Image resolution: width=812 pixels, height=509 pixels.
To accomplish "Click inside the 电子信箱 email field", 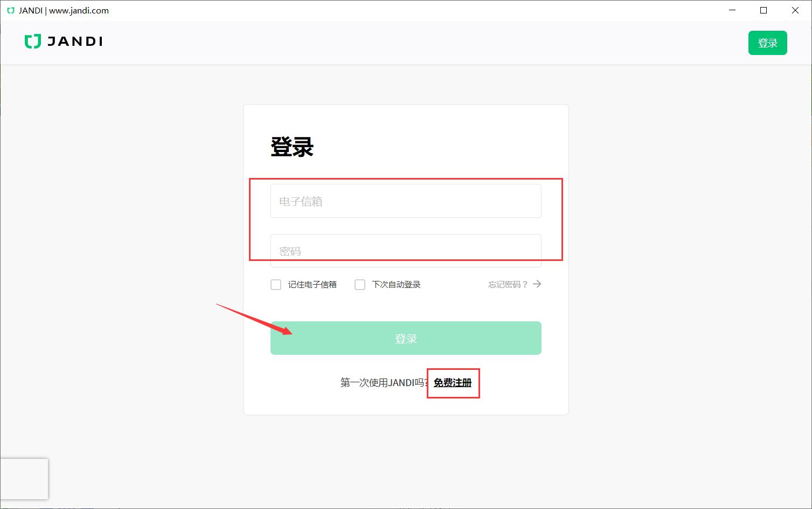I will tap(405, 201).
